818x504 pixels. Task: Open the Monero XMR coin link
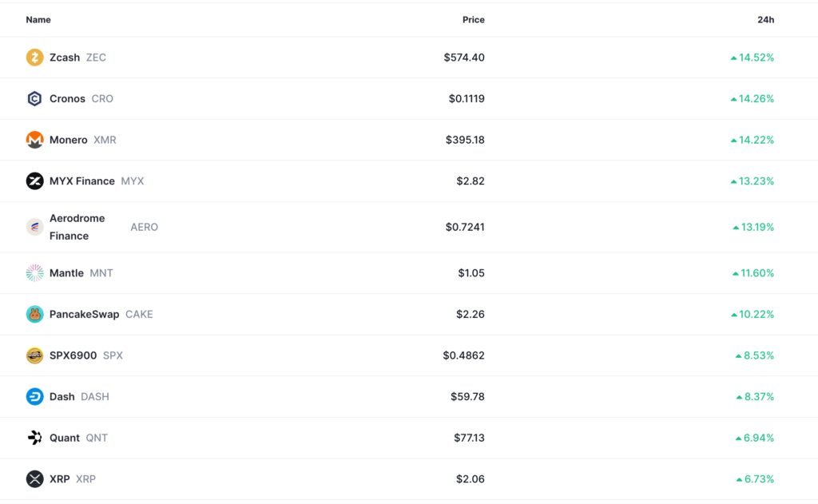[x=69, y=140]
